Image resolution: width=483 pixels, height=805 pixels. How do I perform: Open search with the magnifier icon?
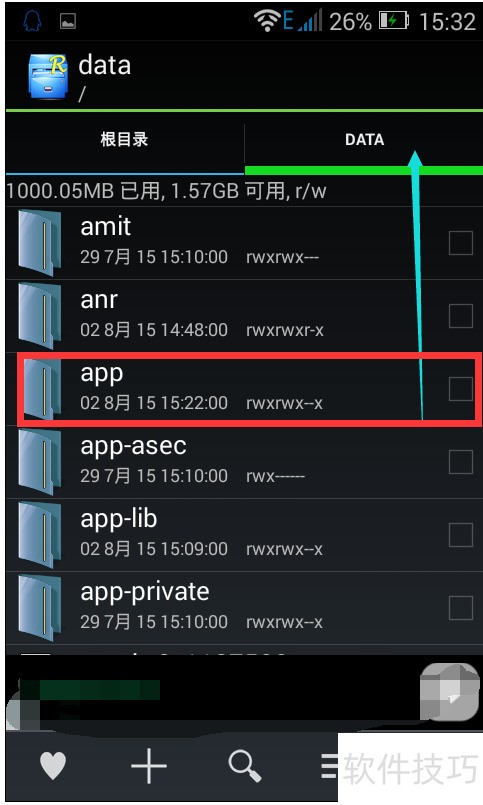coord(244,765)
